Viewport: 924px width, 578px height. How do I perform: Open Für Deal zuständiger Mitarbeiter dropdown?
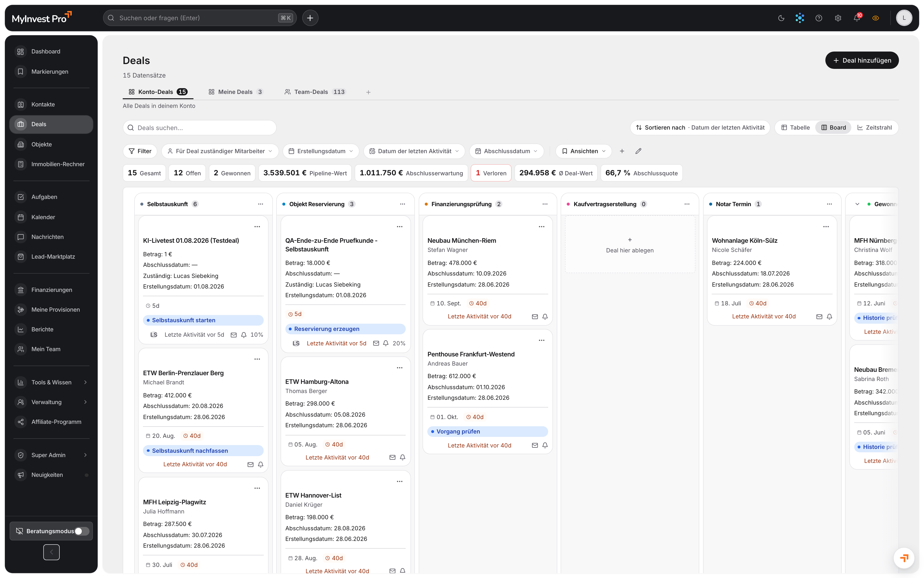point(220,151)
